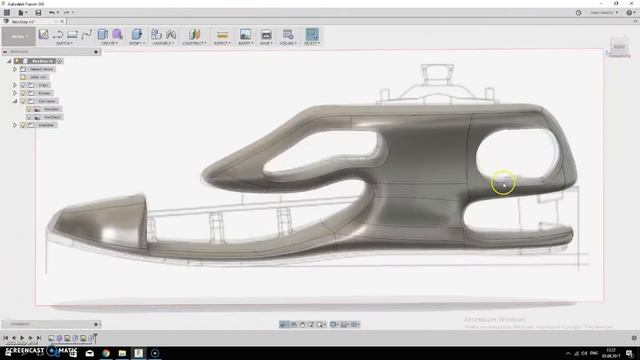Open the Viewports layout icon
Viewport: 640px width, 360px height.
355,324
